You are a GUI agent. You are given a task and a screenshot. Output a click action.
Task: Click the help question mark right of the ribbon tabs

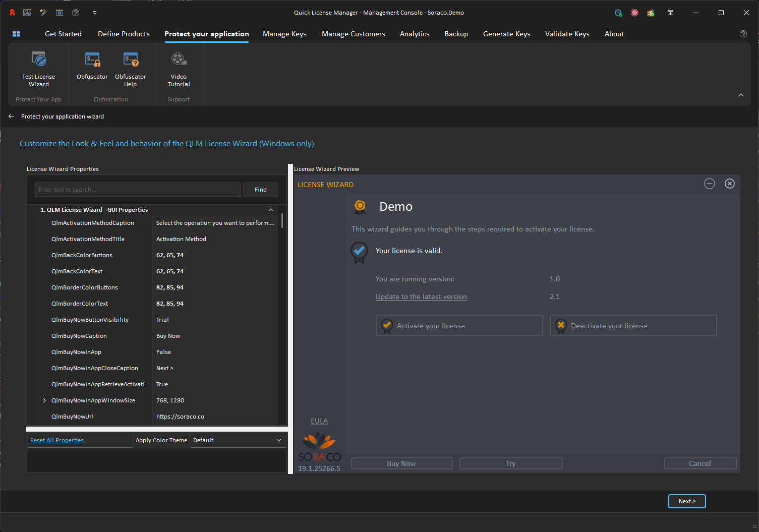pos(743,34)
